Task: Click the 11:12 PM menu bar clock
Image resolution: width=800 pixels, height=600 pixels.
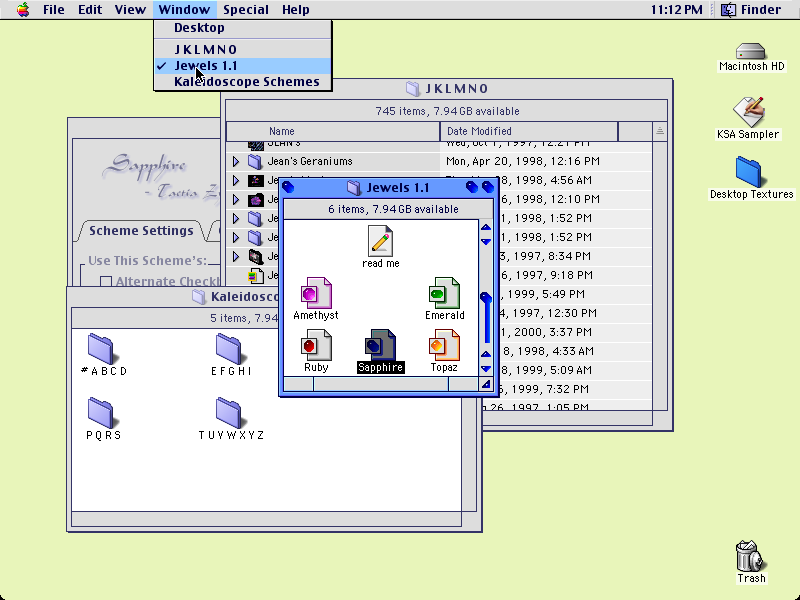Action: point(677,9)
